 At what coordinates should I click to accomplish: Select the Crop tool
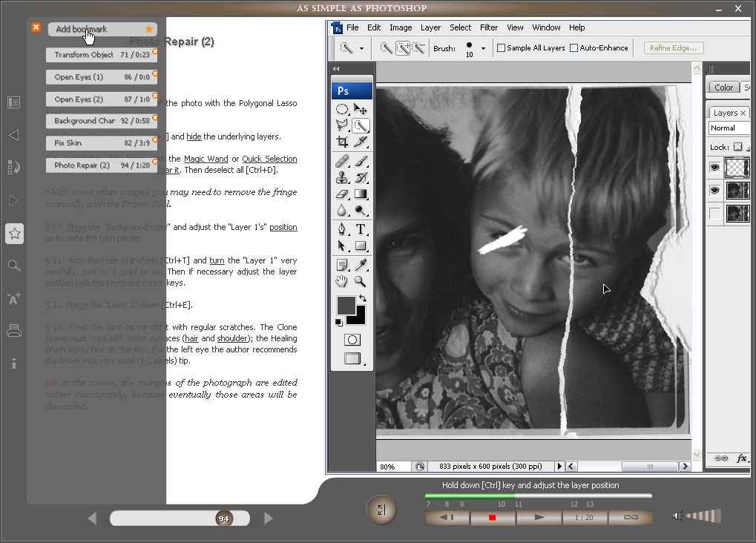point(342,142)
